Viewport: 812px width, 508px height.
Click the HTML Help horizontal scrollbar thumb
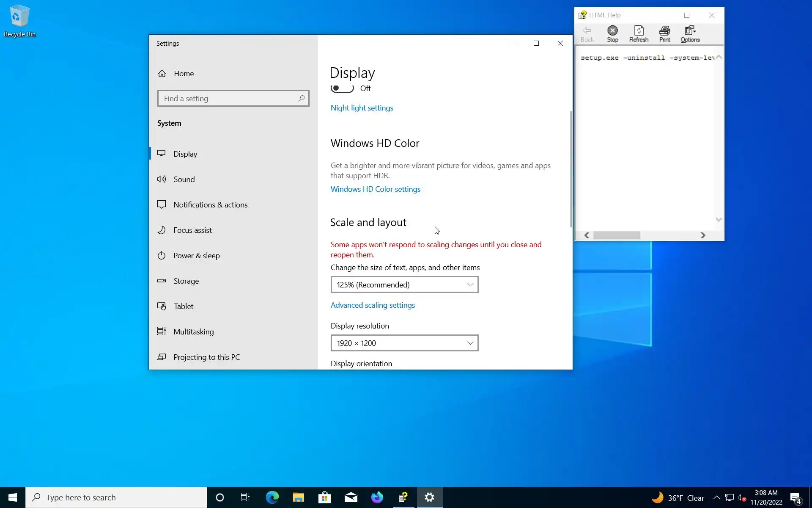coord(617,235)
